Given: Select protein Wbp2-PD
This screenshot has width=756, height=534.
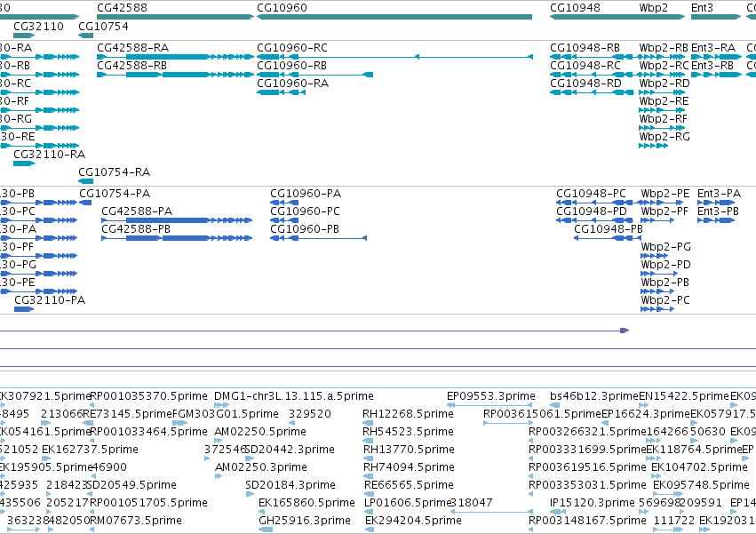Looking at the screenshot, I should (x=666, y=265).
